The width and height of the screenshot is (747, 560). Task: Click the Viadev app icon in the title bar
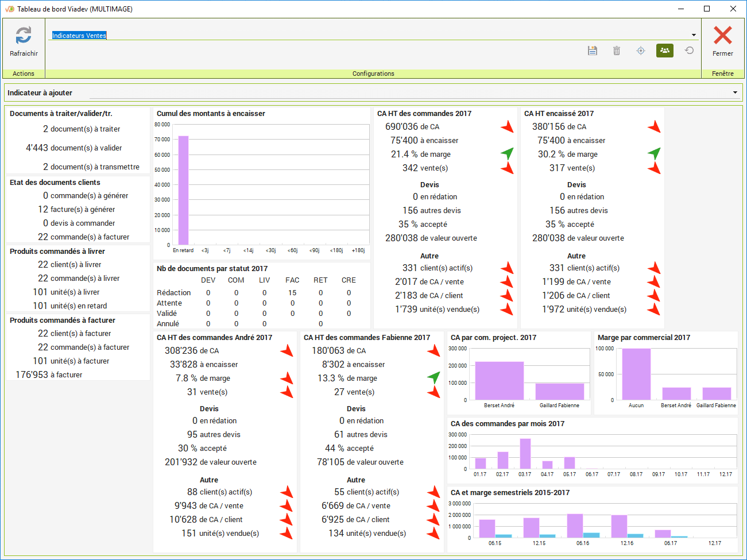pyautogui.click(x=10, y=9)
